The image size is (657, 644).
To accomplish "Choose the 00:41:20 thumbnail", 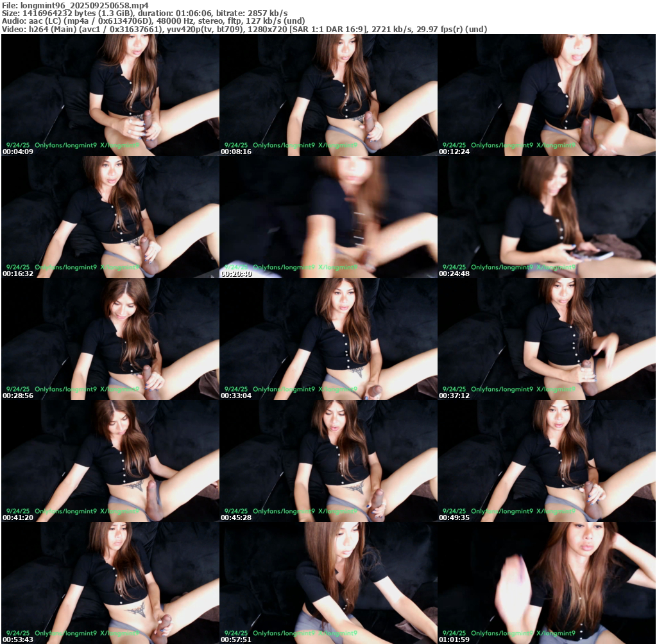I will (110, 461).
